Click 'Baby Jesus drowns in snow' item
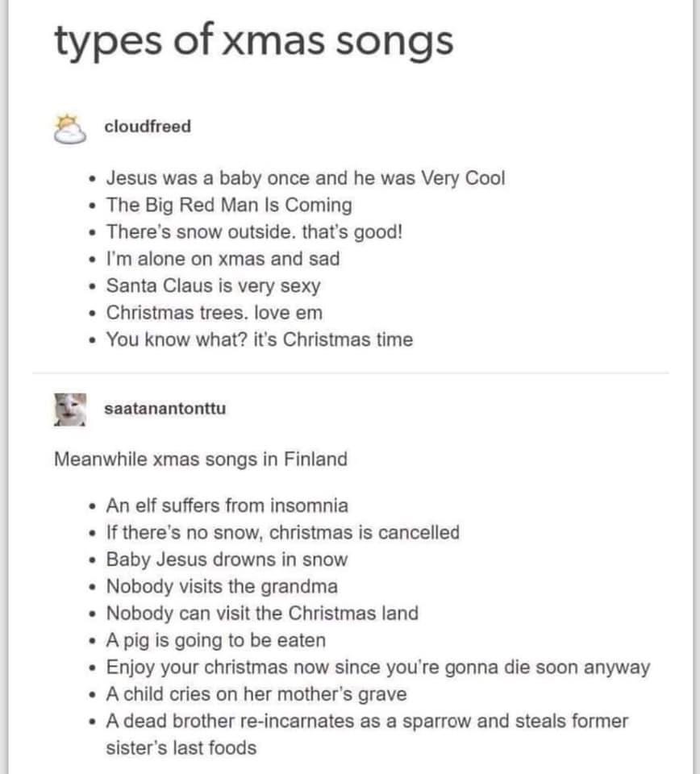The image size is (700, 774). (227, 560)
